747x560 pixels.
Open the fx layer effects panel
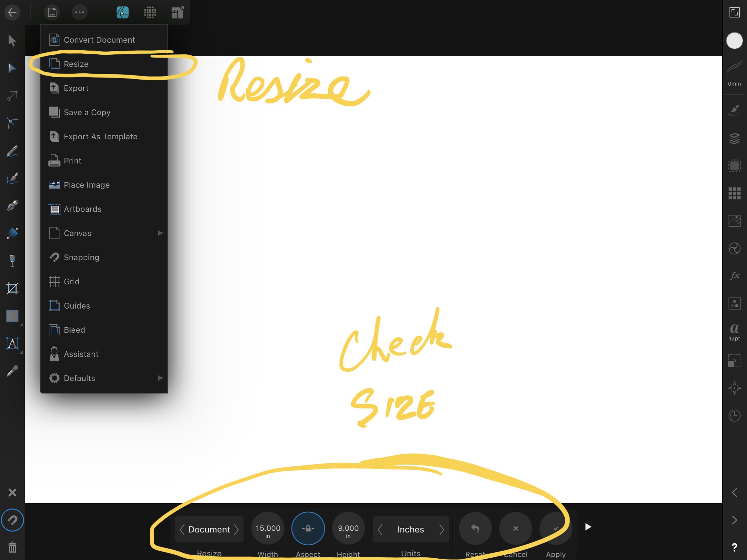click(x=734, y=276)
